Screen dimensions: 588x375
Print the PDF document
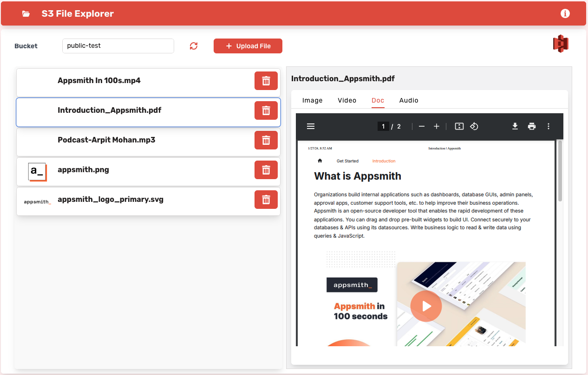532,126
